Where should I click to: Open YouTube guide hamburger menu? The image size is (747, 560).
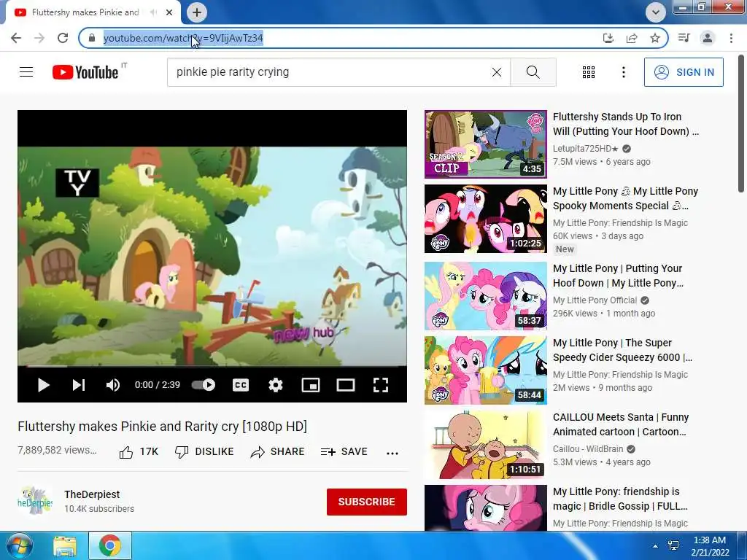click(26, 72)
